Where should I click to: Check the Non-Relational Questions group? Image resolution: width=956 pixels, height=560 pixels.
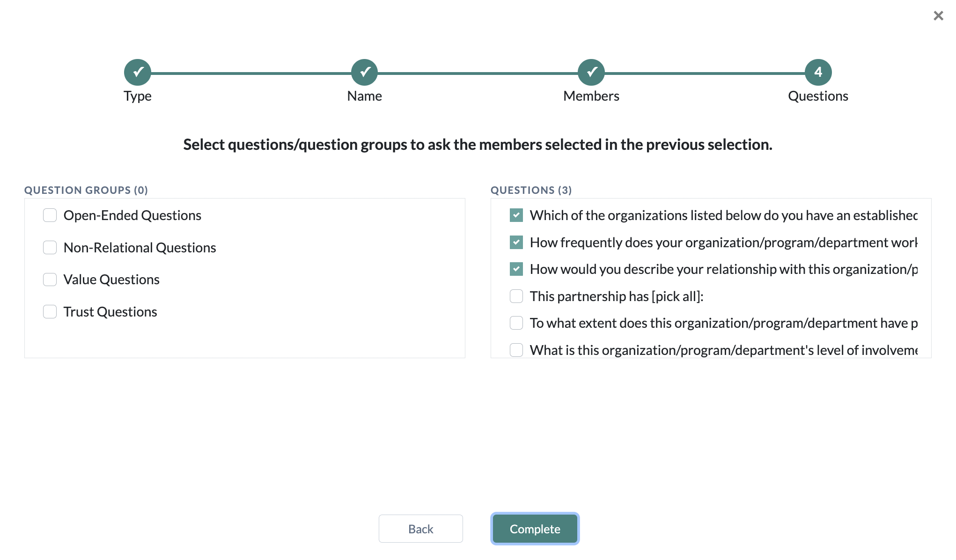50,247
